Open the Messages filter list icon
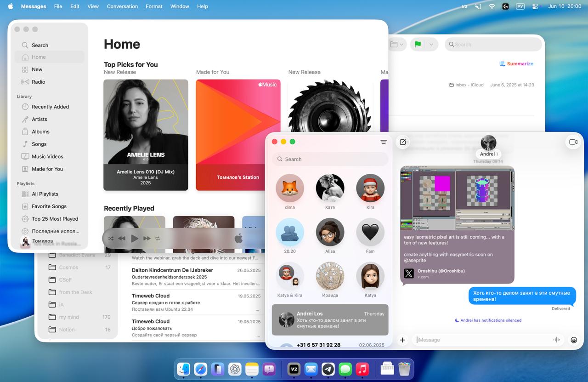This screenshot has width=588, height=382. tap(384, 142)
